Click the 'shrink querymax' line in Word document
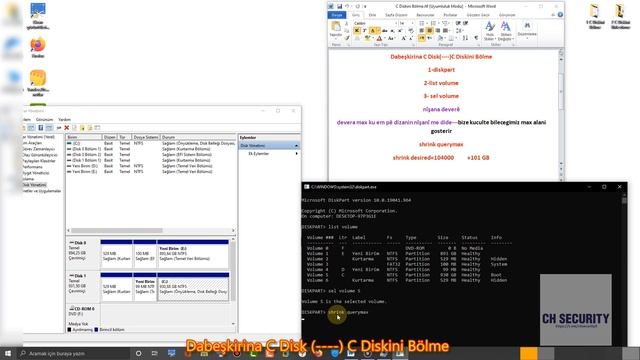This screenshot has height=360, width=640. pyautogui.click(x=441, y=144)
